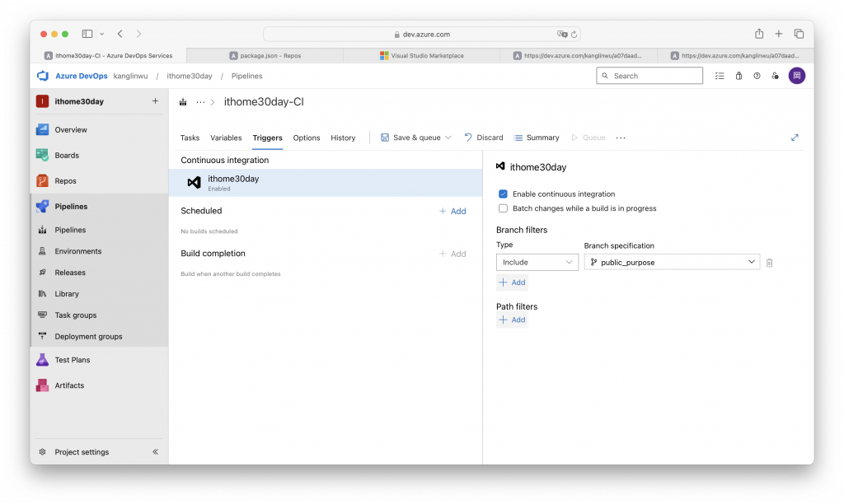Select the Triggers tab
Viewport: 844px width, 504px height.
268,138
